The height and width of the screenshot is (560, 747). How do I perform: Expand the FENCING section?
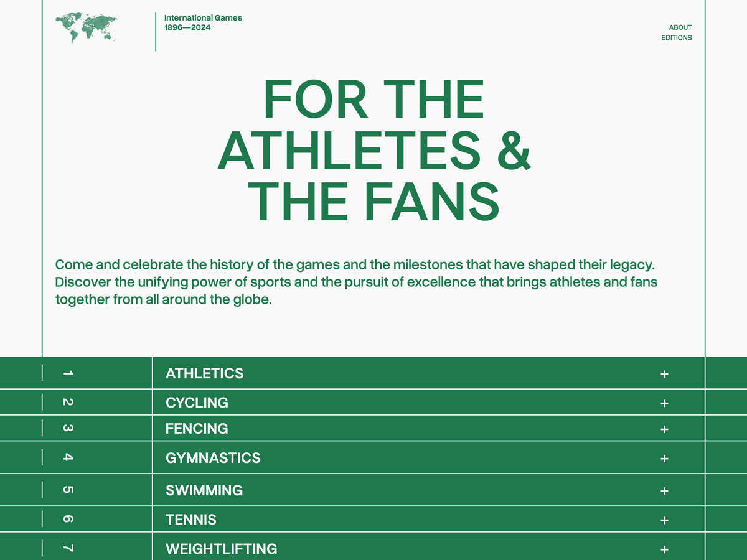(x=664, y=429)
